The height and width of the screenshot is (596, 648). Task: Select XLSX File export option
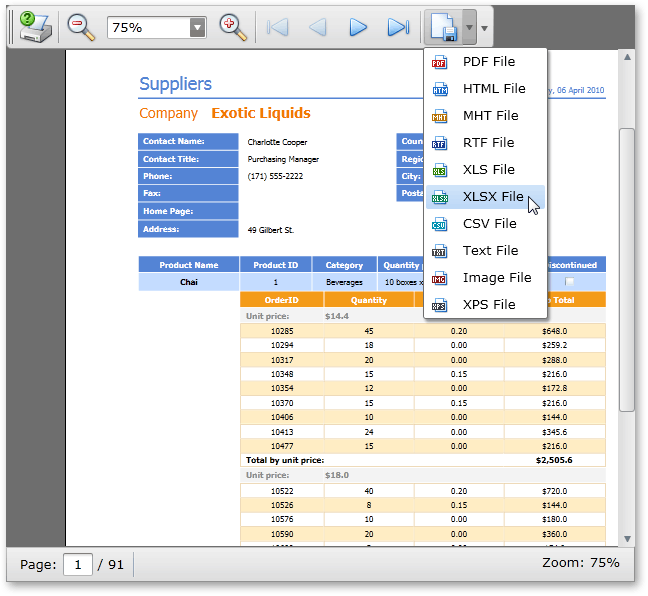[492, 197]
